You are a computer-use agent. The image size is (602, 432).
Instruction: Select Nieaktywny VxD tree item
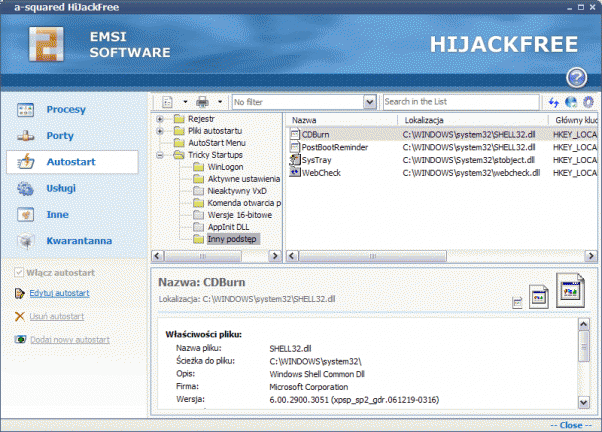[x=237, y=191]
